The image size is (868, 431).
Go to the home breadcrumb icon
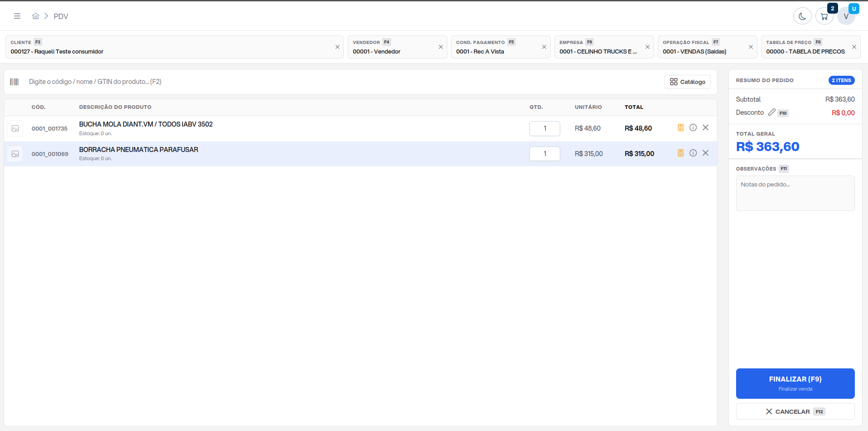35,16
